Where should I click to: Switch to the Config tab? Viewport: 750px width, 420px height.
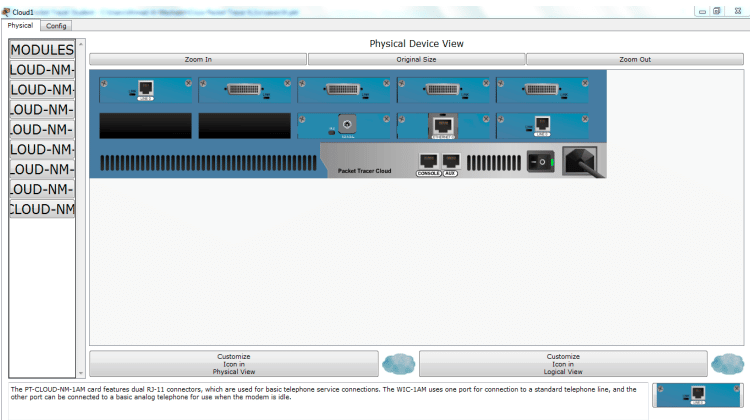coord(56,26)
